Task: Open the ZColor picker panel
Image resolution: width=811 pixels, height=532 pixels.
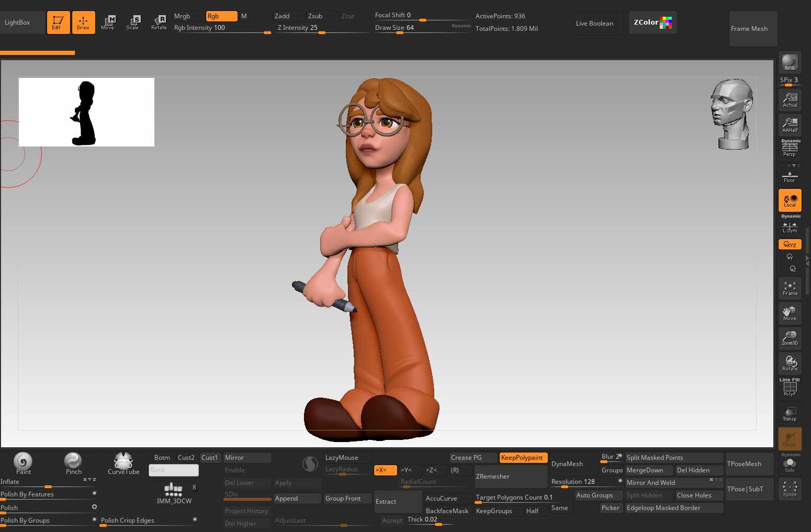Action: [652, 22]
